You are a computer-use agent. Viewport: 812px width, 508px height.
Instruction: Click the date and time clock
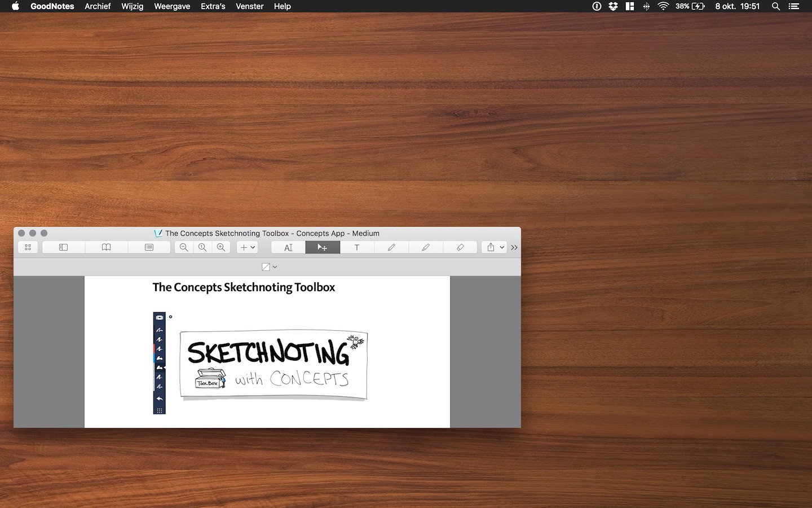(738, 6)
